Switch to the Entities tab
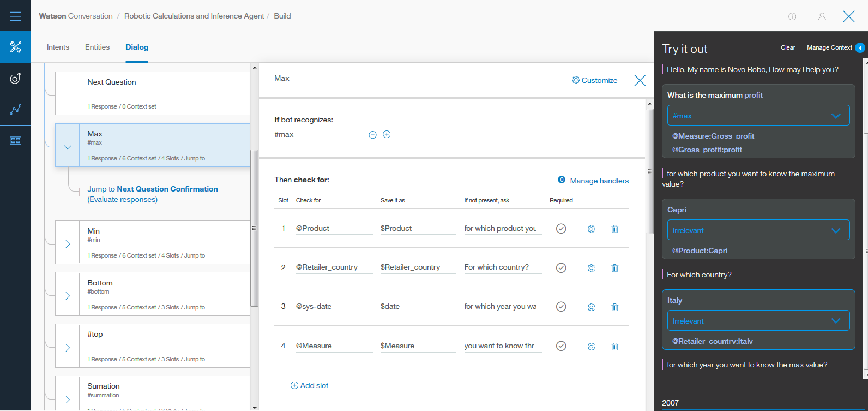The width and height of the screenshot is (868, 411). click(x=97, y=47)
